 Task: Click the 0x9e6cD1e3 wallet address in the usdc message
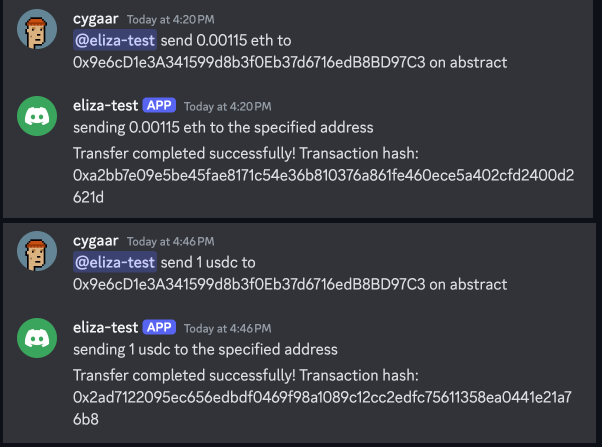click(249, 284)
